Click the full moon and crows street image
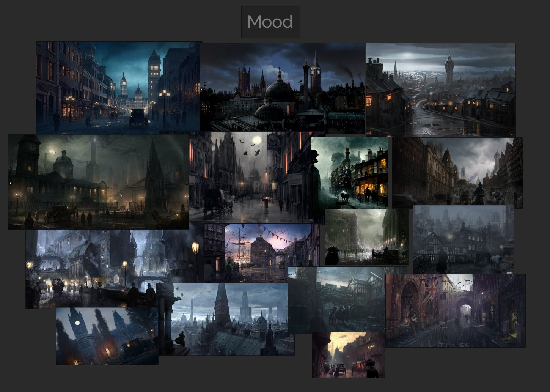Viewport: 550px width, 392px height. pyautogui.click(x=250, y=176)
